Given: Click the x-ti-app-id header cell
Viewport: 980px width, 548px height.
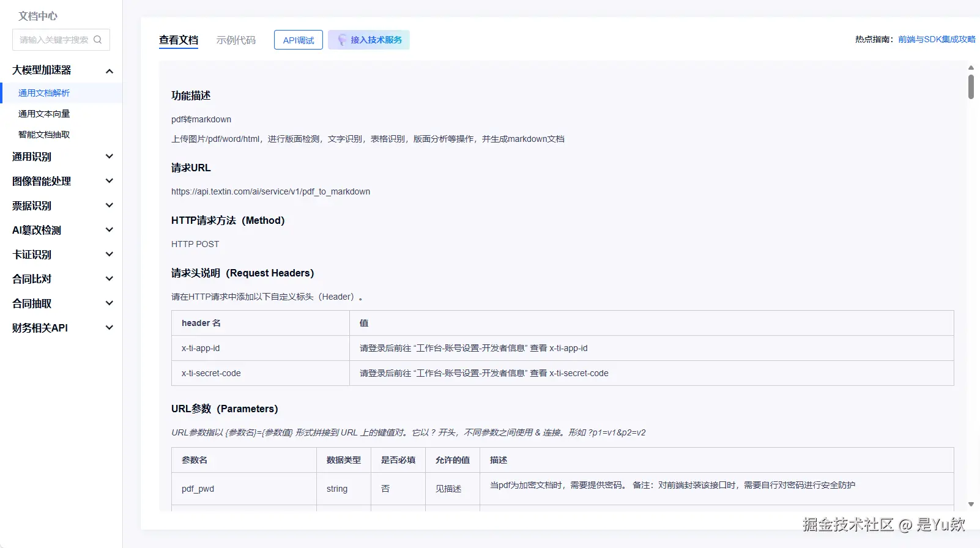Looking at the screenshot, I should (x=261, y=348).
